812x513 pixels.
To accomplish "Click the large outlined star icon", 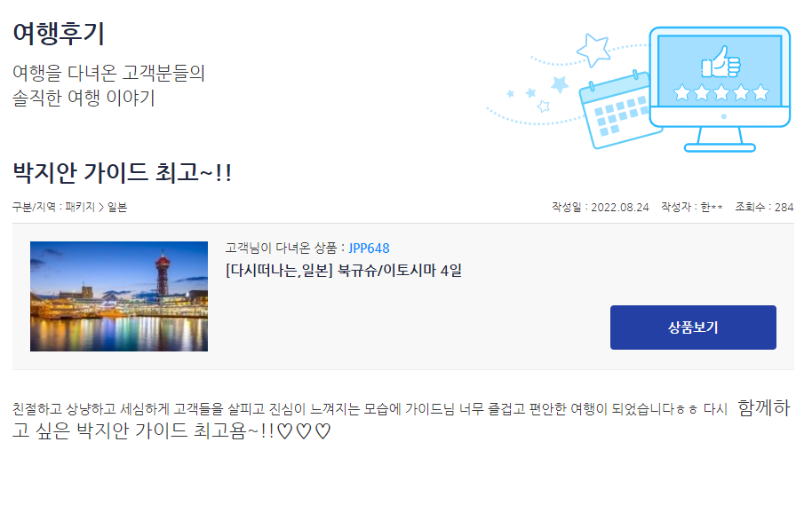I will (x=593, y=51).
